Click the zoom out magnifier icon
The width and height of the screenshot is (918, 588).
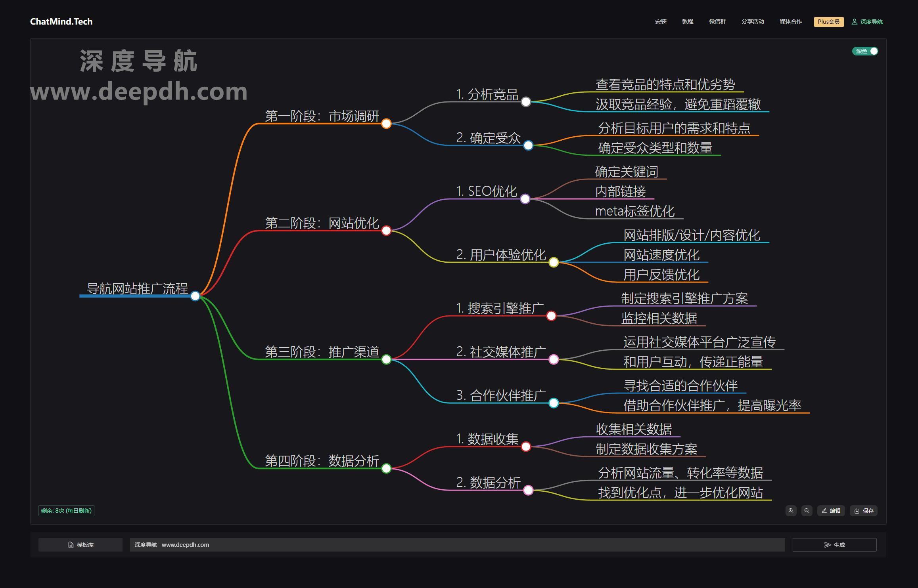coord(807,511)
